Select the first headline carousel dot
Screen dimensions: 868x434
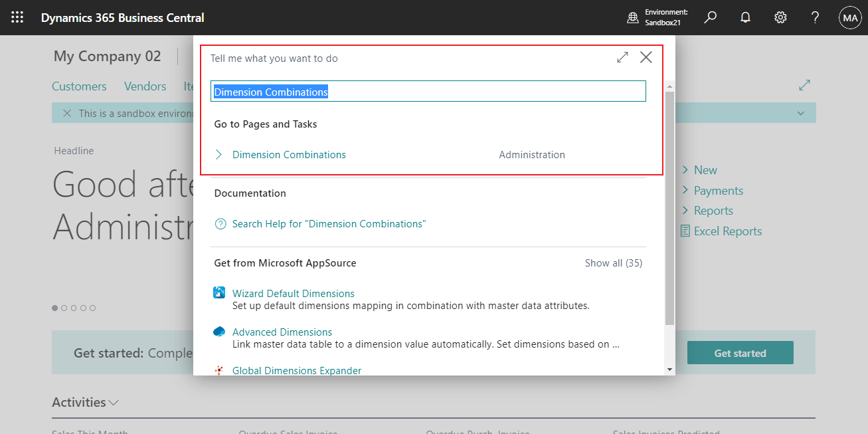(54, 308)
